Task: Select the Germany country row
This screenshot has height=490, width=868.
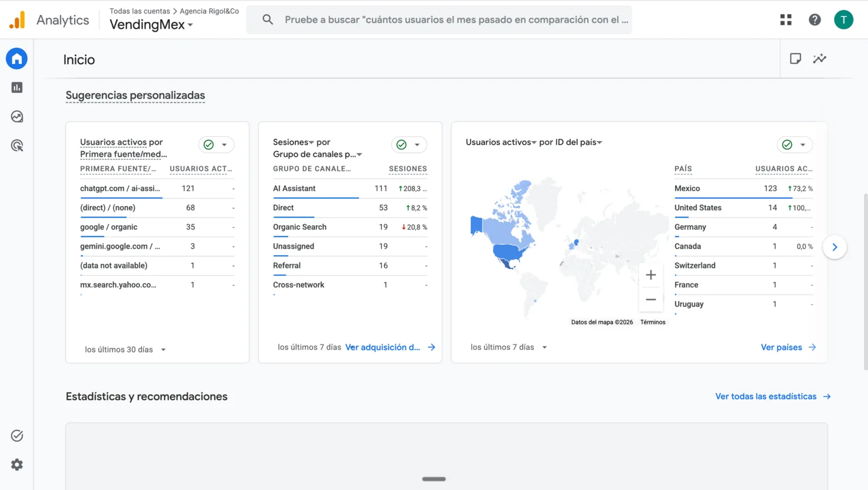Action: pyautogui.click(x=744, y=227)
